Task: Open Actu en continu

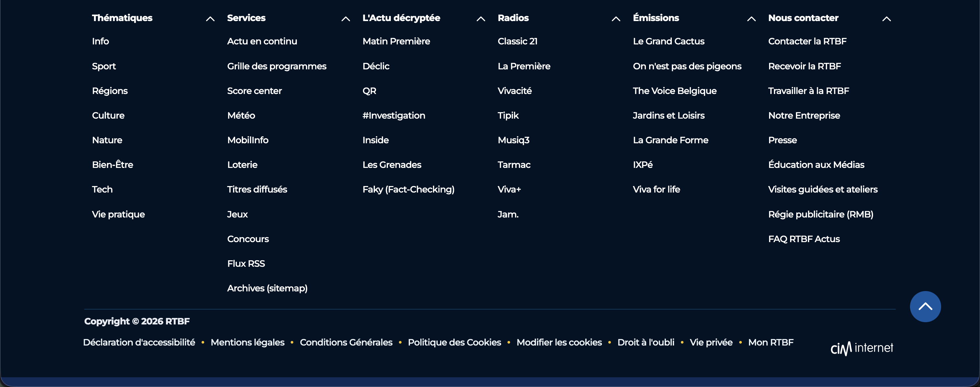Action: [x=262, y=41]
